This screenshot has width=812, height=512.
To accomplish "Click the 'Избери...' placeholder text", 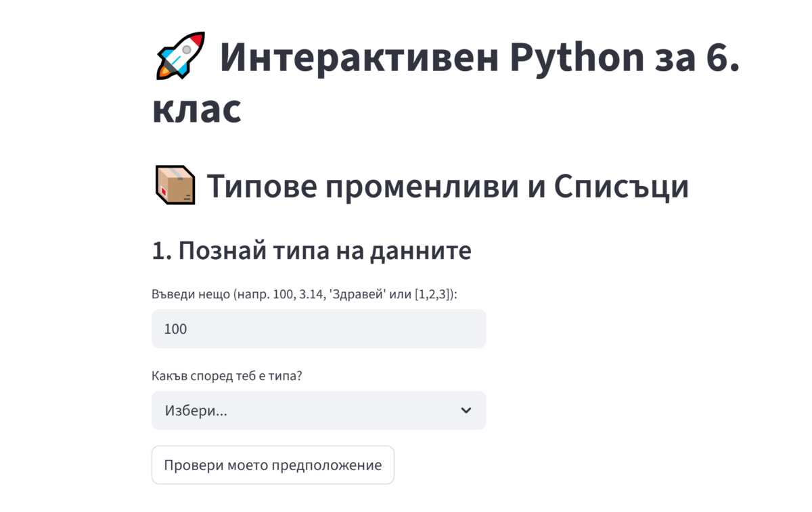I will 196,411.
